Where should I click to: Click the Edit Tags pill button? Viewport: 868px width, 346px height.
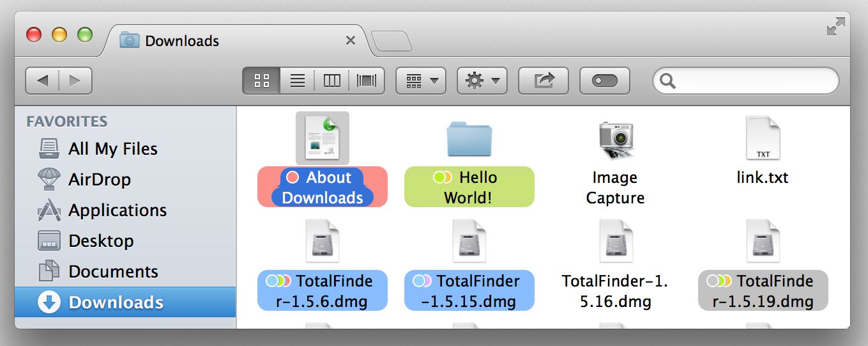pyautogui.click(x=605, y=81)
